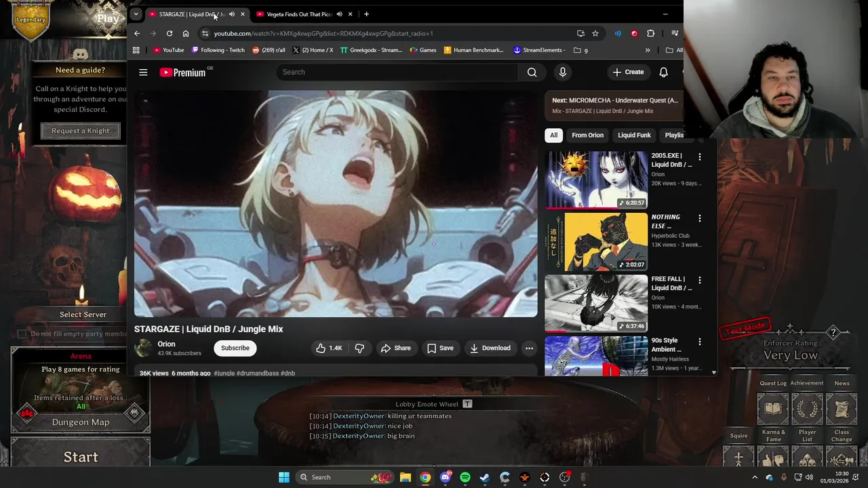Viewport: 868px width, 488px height.
Task: Open Discord from the taskbar
Action: tap(446, 477)
